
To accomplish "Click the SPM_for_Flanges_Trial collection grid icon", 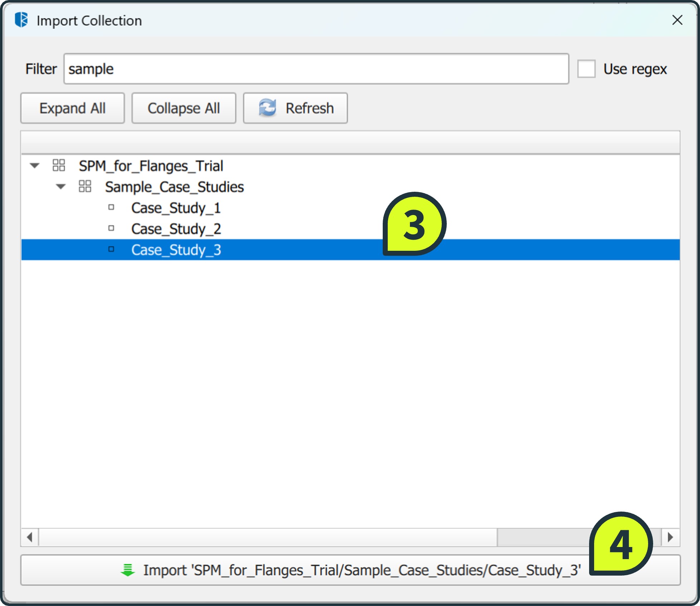I will [x=59, y=165].
